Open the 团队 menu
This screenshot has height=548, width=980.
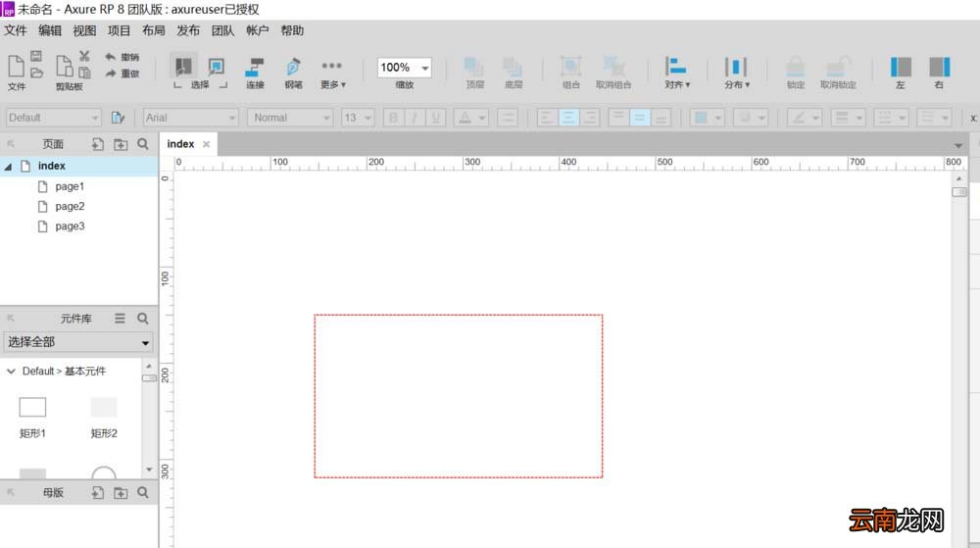click(x=222, y=30)
